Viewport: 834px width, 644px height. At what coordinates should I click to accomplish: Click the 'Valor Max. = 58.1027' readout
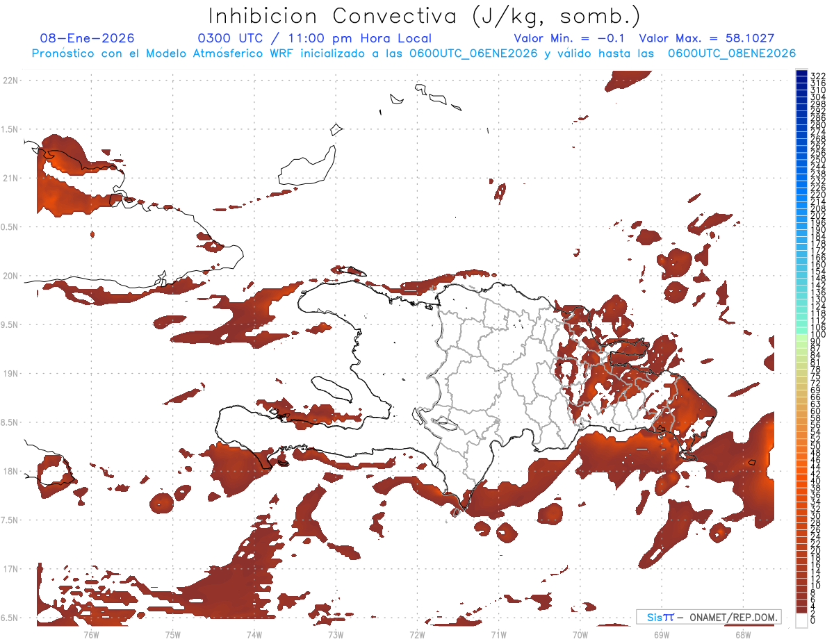point(707,38)
